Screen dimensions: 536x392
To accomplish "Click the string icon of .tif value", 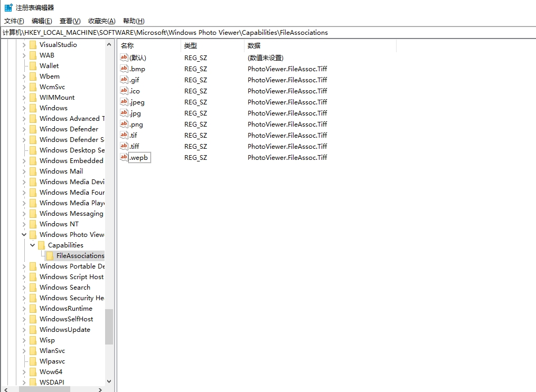I will [124, 135].
